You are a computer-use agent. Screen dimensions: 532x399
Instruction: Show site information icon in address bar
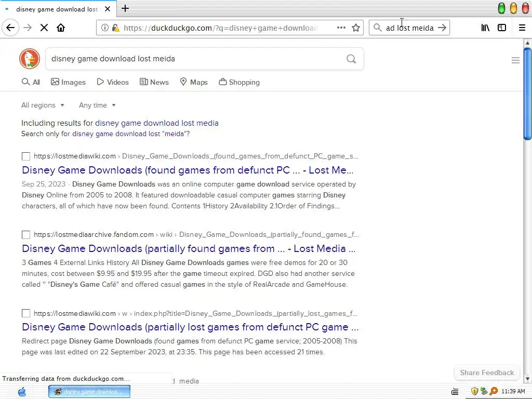pos(105,28)
